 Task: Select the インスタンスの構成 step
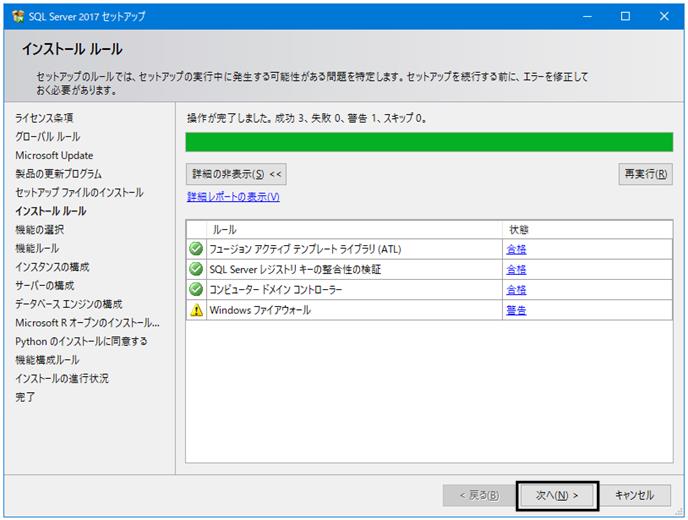(x=52, y=267)
